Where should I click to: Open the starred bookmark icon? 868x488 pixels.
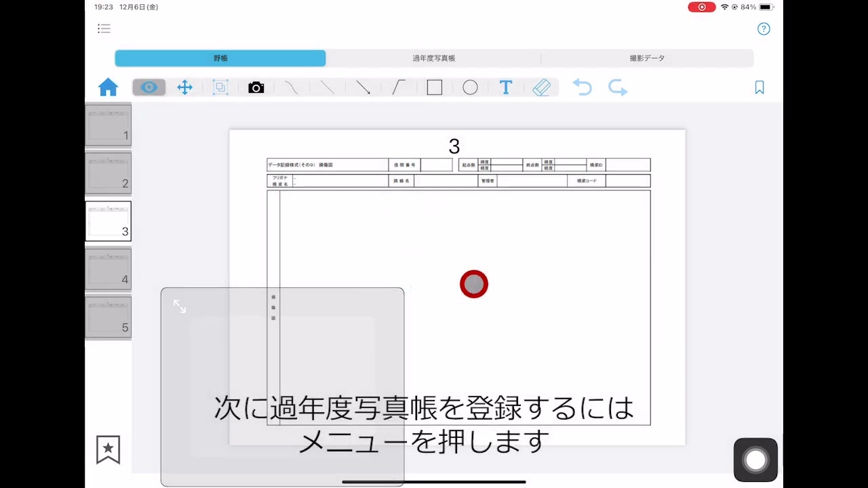[108, 449]
